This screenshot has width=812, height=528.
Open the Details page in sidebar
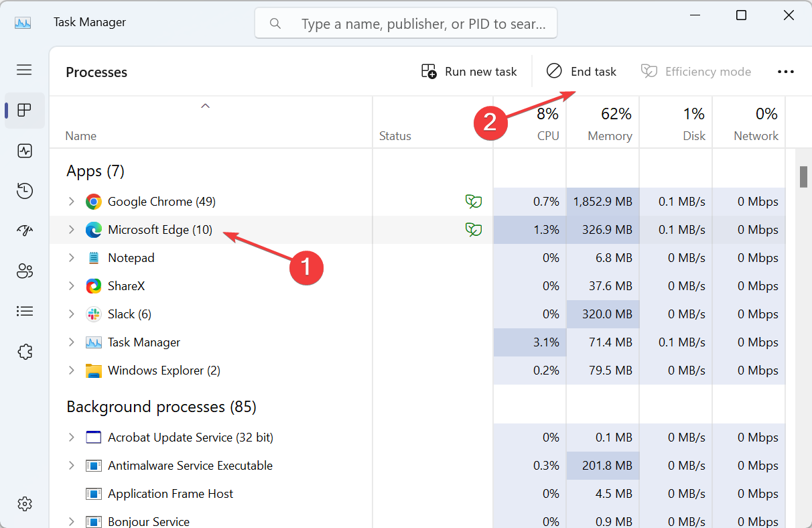pyautogui.click(x=25, y=311)
